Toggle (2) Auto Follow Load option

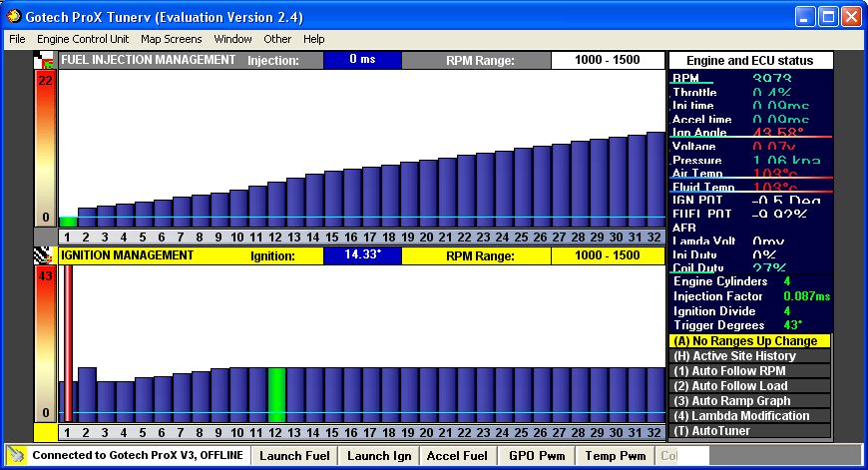point(749,386)
